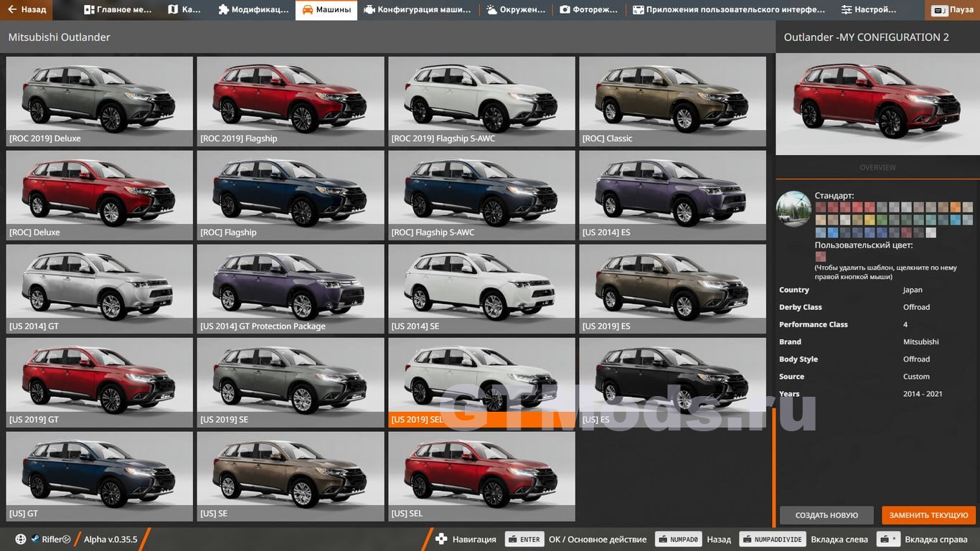Screen dimensions: 980x551
Task: Click the Steam icon beside Rifler
Action: click(x=34, y=540)
